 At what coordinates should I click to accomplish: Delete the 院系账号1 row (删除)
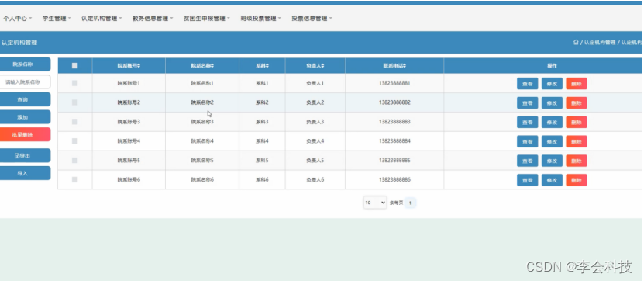click(577, 84)
